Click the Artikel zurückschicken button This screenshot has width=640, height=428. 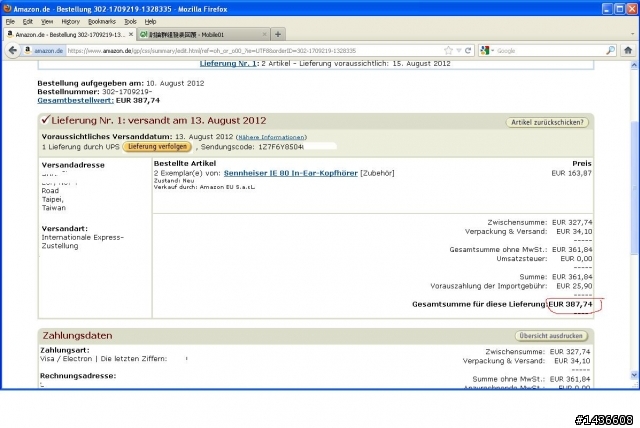pyautogui.click(x=547, y=122)
